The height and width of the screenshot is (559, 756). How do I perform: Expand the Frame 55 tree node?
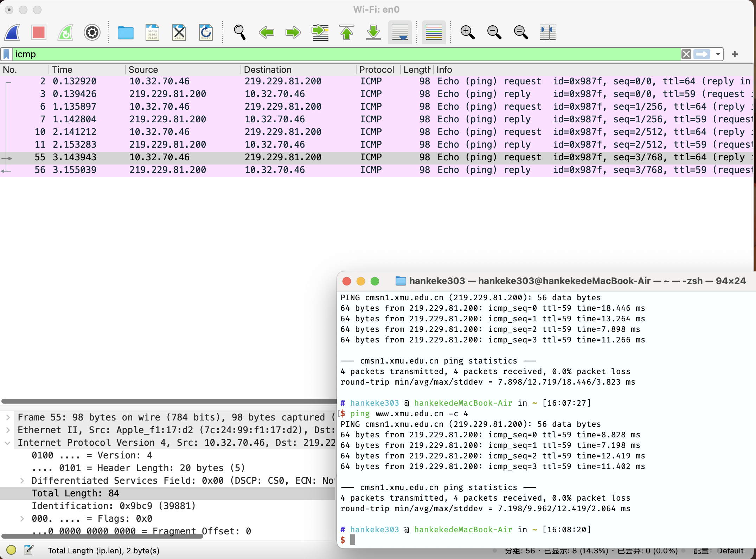[8, 417]
